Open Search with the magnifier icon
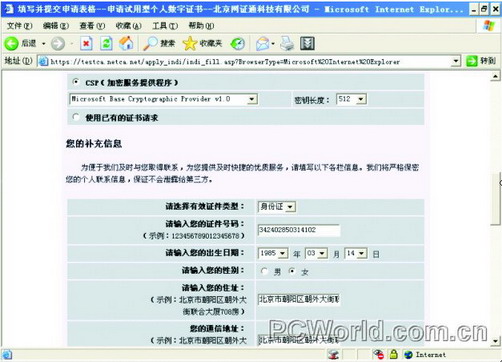502x362 pixels. pos(150,44)
